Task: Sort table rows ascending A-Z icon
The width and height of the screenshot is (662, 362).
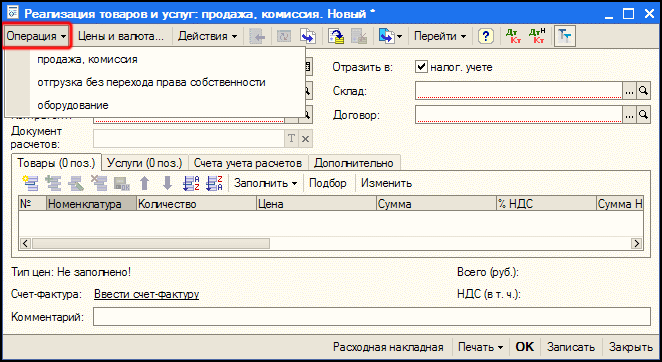Action: [191, 183]
